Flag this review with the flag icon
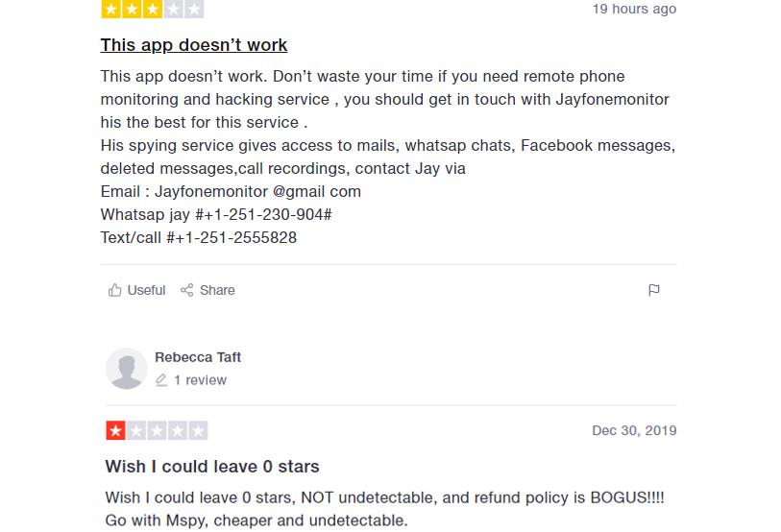This screenshot has width=781, height=532. (654, 290)
